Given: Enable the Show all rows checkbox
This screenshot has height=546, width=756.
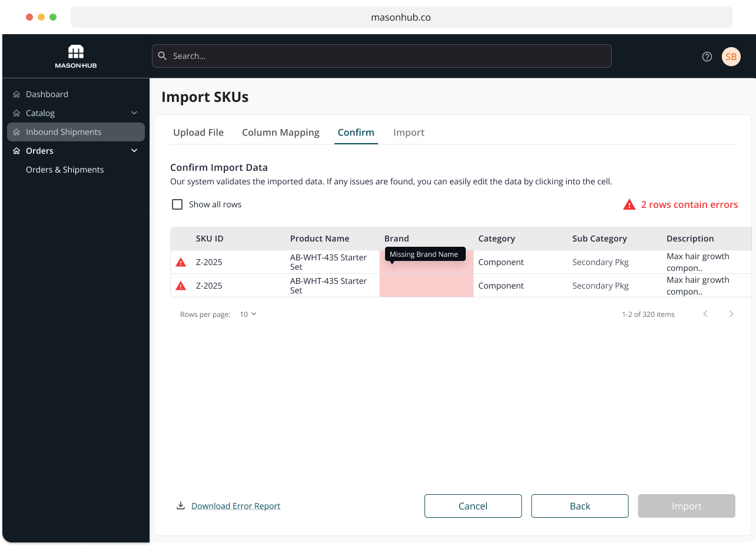Looking at the screenshot, I should pyautogui.click(x=177, y=204).
